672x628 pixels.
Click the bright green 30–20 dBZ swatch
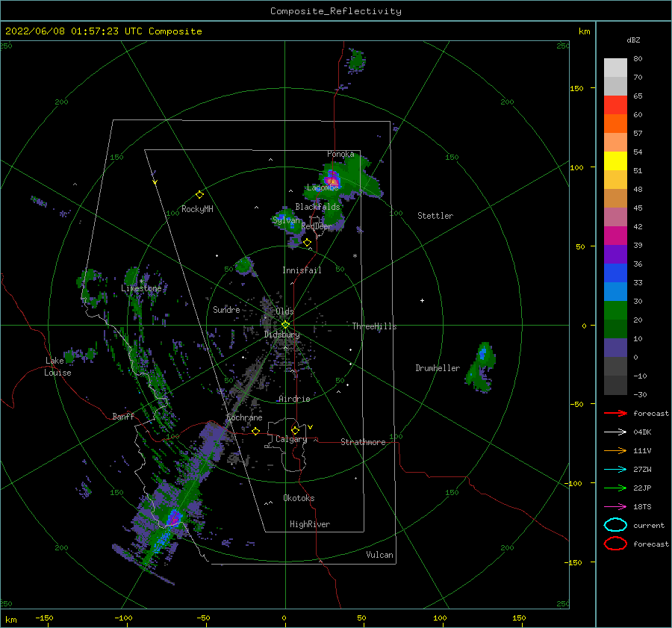615,310
